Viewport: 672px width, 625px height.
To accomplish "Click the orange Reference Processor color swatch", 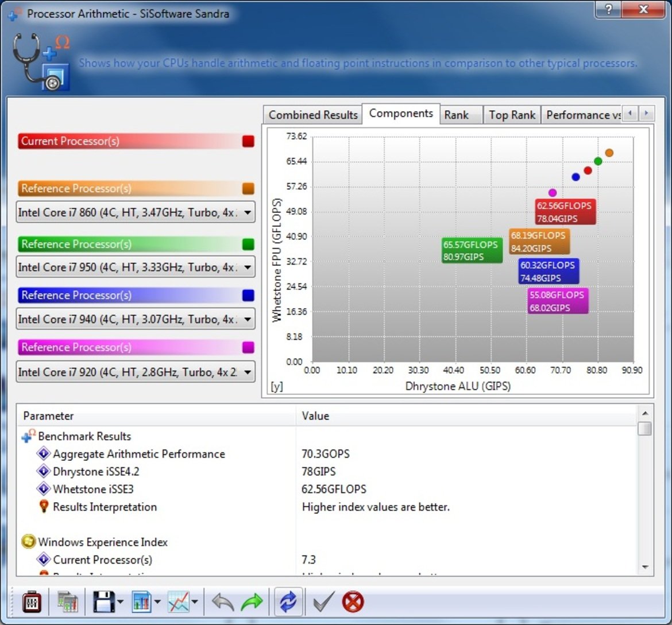I will [248, 188].
